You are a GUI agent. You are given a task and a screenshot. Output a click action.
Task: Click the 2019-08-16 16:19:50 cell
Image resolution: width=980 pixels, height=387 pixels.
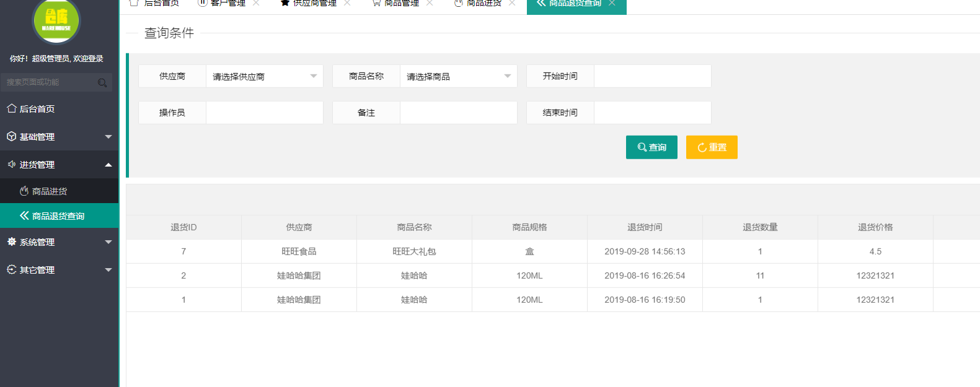pyautogui.click(x=645, y=300)
